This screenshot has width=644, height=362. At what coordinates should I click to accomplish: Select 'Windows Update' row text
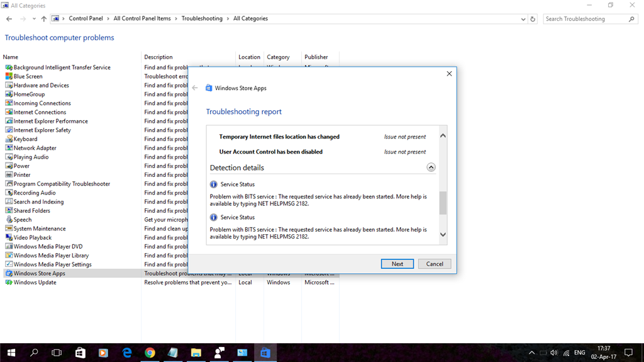[x=35, y=283]
